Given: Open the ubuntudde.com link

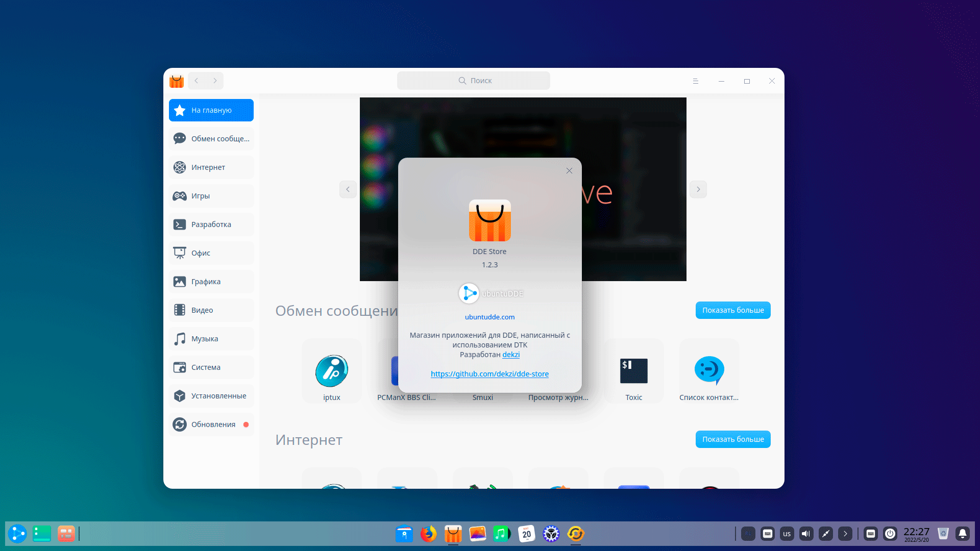Looking at the screenshot, I should coord(489,317).
